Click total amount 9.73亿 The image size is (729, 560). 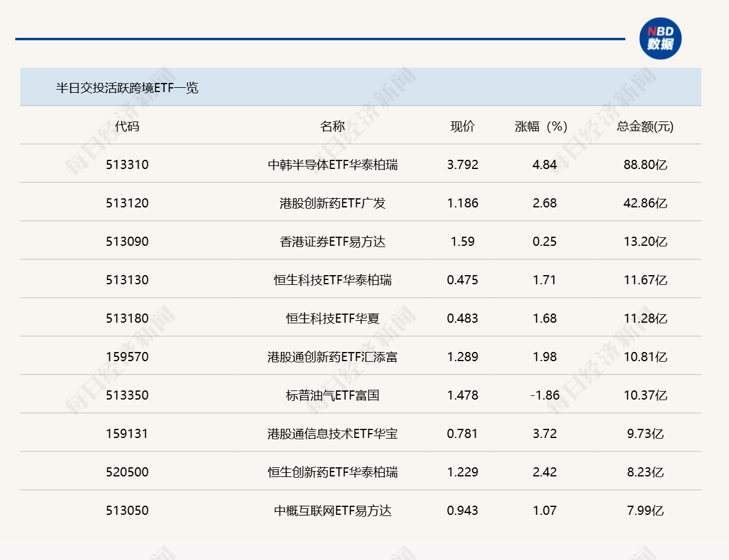tap(645, 434)
